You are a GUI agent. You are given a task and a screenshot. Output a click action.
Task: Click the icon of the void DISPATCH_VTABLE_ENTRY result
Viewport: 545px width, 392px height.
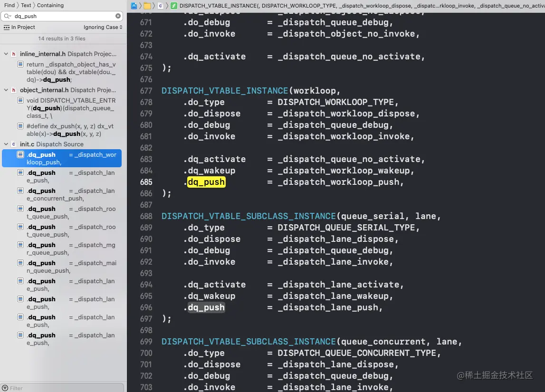click(x=20, y=100)
